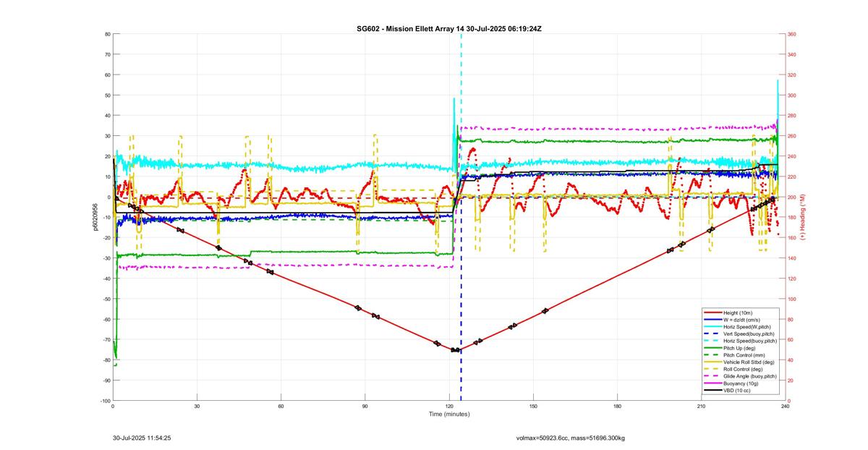The height and width of the screenshot is (450, 868).
Task: Click x-axis tick label '210'
Action: pyautogui.click(x=701, y=406)
